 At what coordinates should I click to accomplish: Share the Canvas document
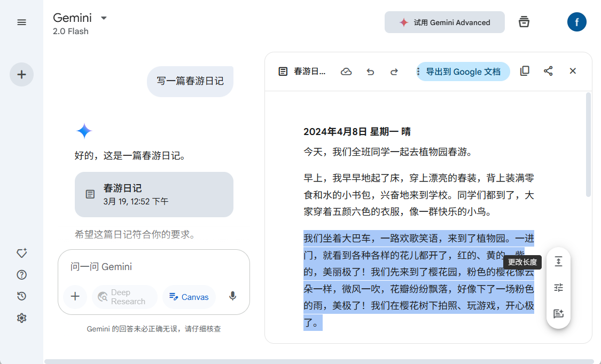(548, 70)
